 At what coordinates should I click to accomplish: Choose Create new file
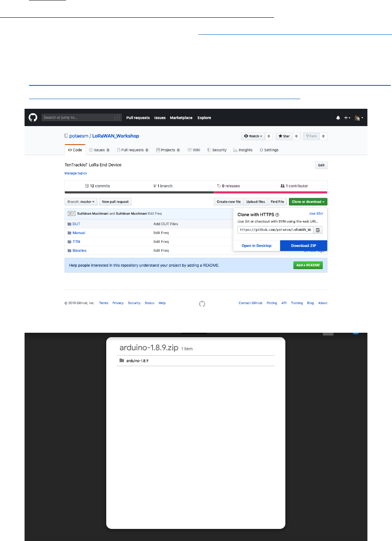(x=229, y=202)
